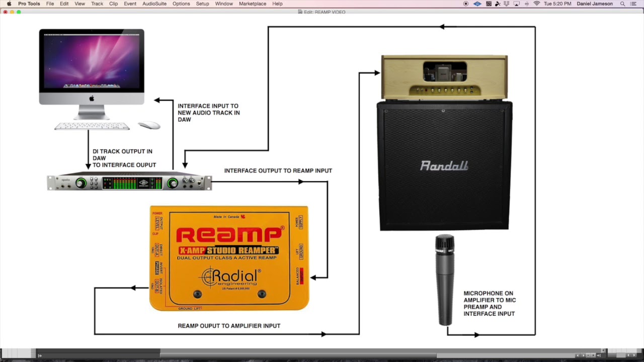
Task: Open the Universal Audio menu bar icon
Action: tap(477, 4)
